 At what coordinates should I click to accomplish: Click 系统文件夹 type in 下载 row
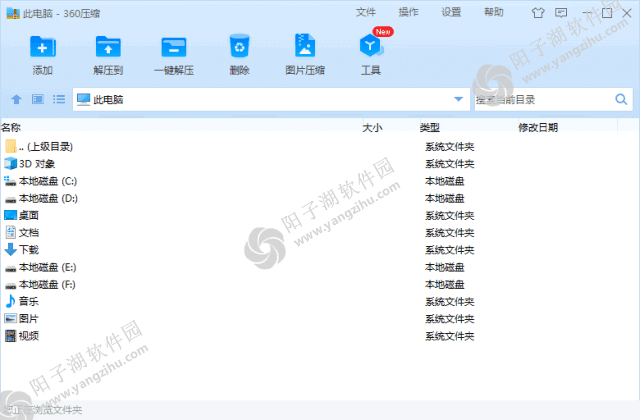tap(449, 249)
